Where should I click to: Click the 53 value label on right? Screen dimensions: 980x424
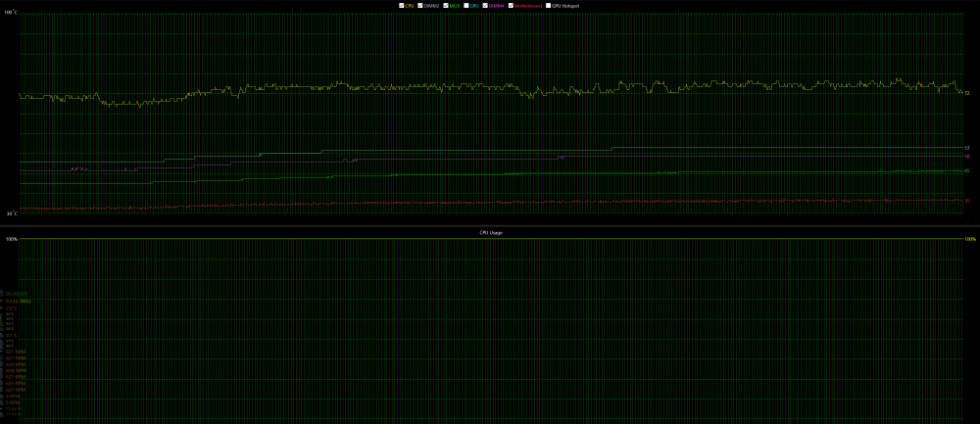coord(966,148)
